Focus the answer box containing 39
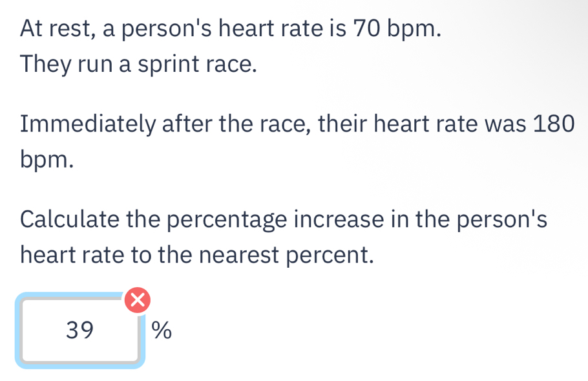The image size is (588, 381). click(x=80, y=331)
